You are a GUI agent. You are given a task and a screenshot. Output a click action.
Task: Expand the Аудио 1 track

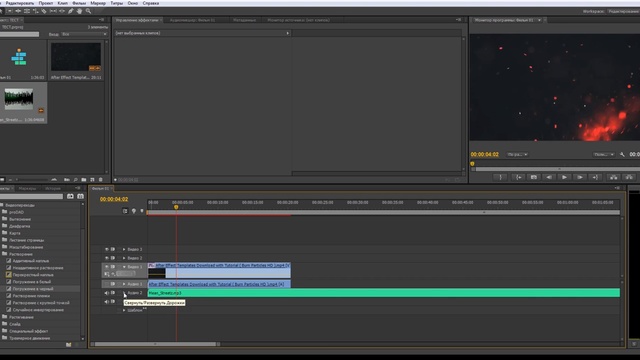(124, 284)
